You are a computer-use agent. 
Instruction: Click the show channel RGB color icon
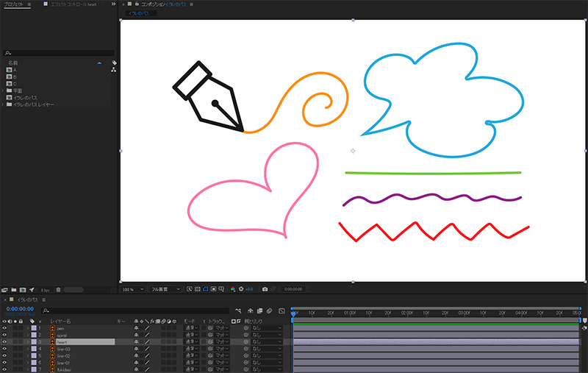pyautogui.click(x=232, y=289)
